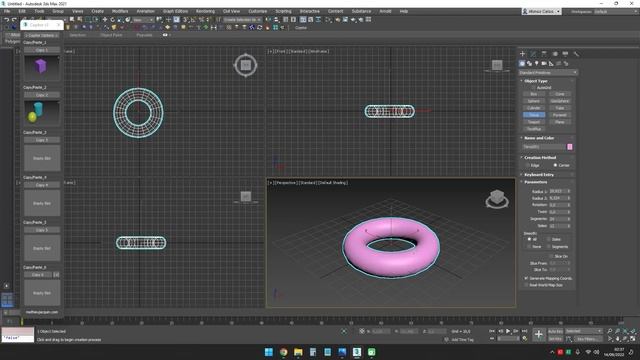Screen dimensions: 640x360
Task: Activate the Select and Move tool
Action: coord(104,20)
